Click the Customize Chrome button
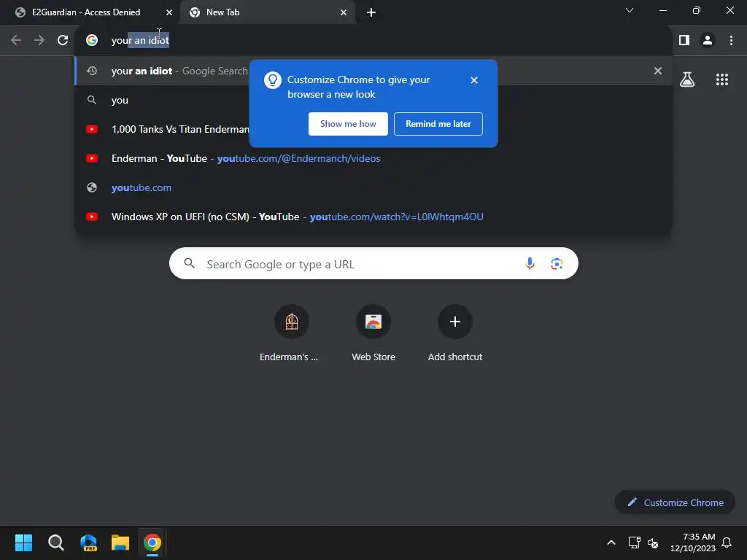The height and width of the screenshot is (560, 747). point(675,502)
